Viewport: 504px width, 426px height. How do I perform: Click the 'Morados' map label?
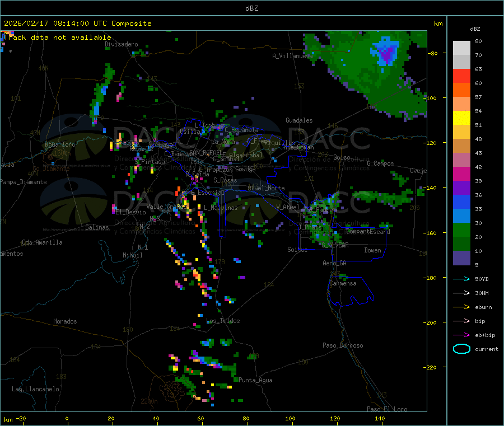point(65,321)
